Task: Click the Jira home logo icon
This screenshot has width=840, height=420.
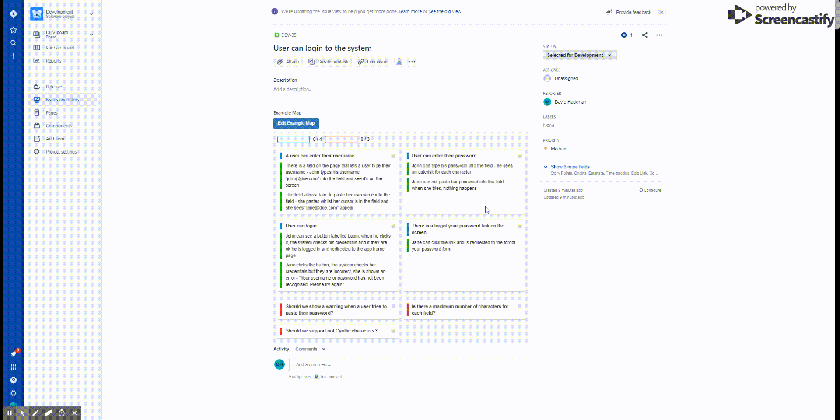Action: (x=12, y=13)
